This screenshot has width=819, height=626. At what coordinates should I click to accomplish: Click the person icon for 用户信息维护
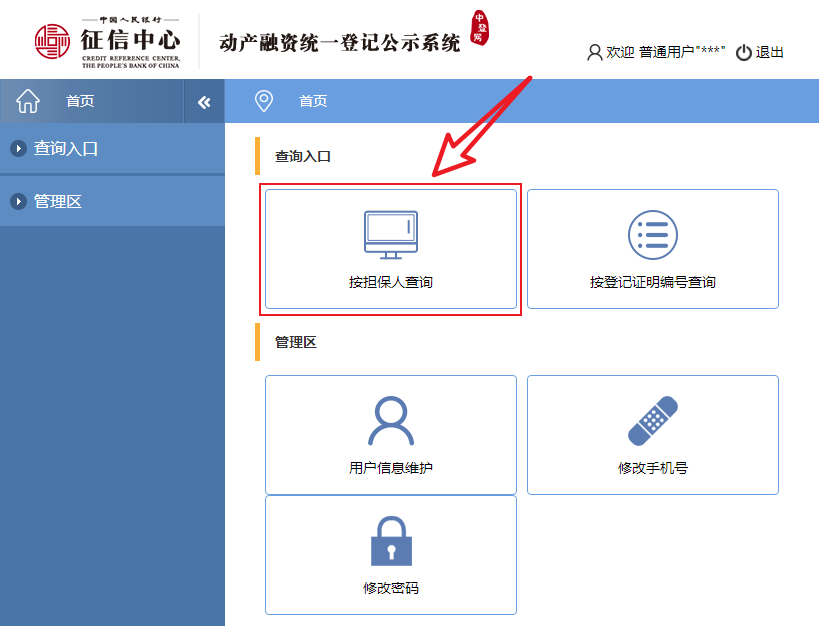click(x=390, y=421)
